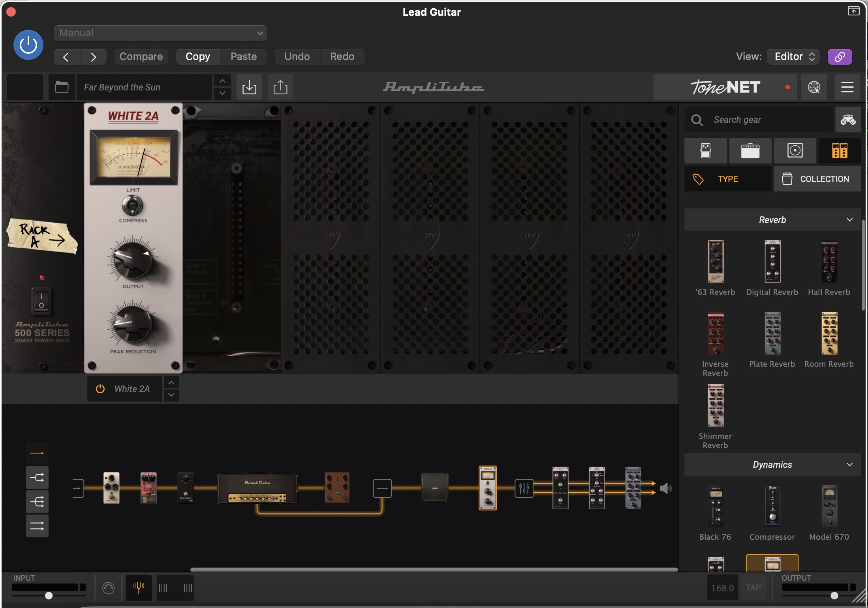Viewport: 868px width, 608px height.
Task: Select the Plate Reverb gear
Action: click(772, 340)
